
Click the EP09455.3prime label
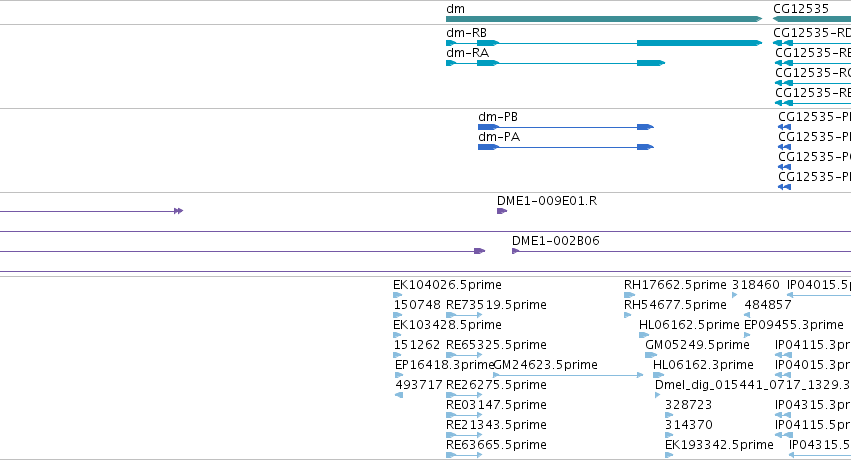793,325
